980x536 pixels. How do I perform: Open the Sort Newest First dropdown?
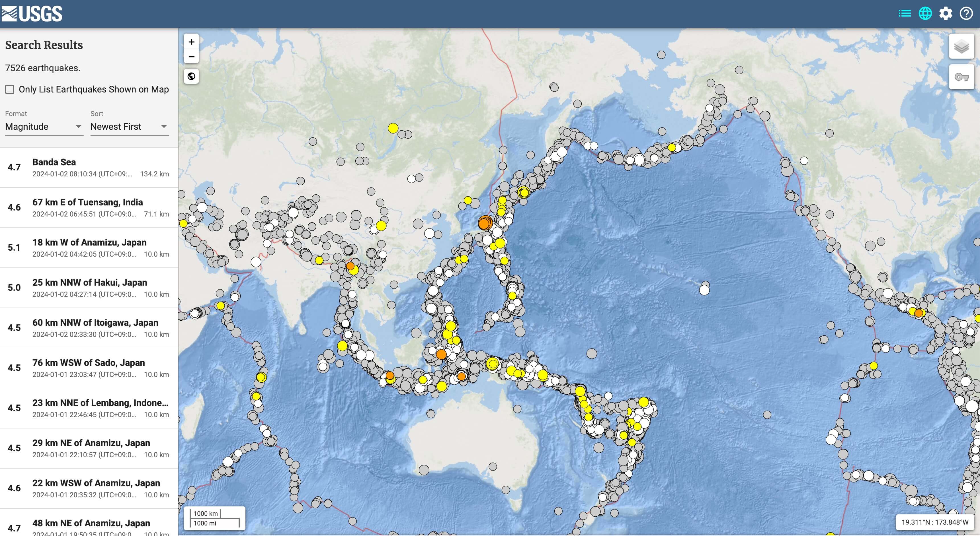129,127
